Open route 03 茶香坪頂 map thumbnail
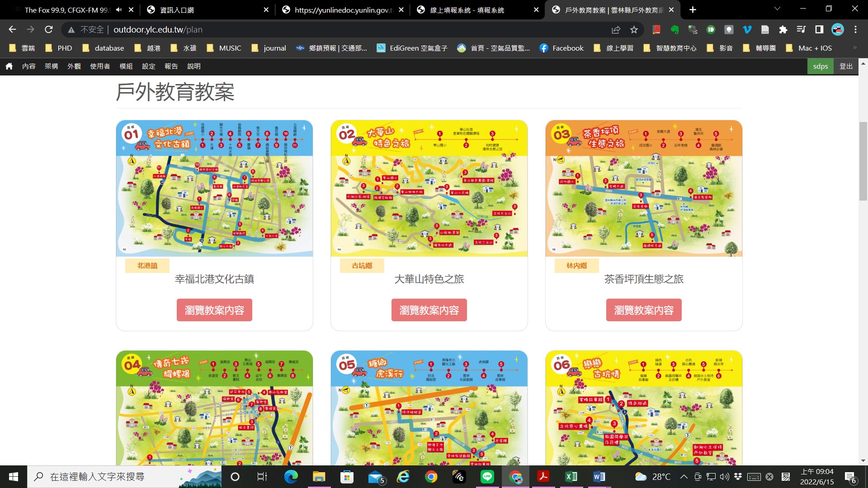Viewport: 868px width, 488px height. click(x=644, y=188)
